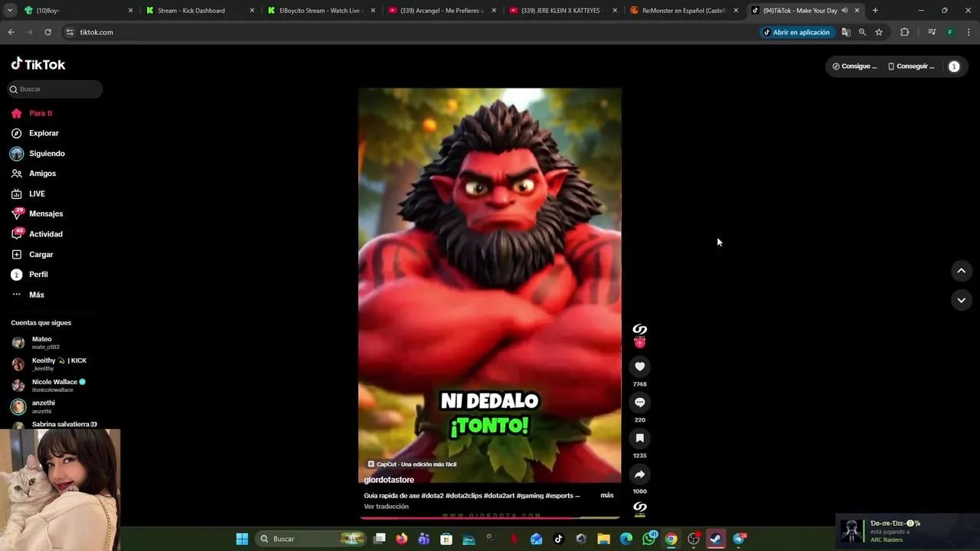980x551 pixels.
Task: Click the TikTok search field
Action: (x=55, y=89)
